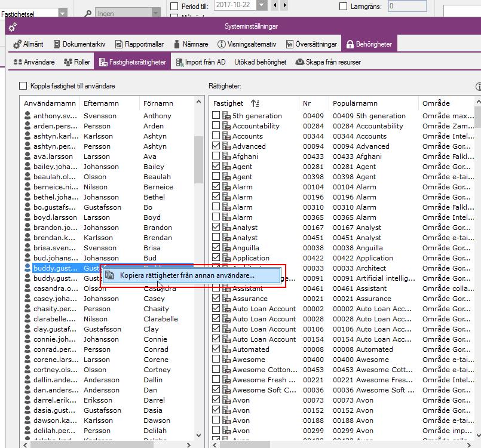Screen dimensions: 481x448
Task: Sort by the Nr column header
Action: pyautogui.click(x=314, y=103)
